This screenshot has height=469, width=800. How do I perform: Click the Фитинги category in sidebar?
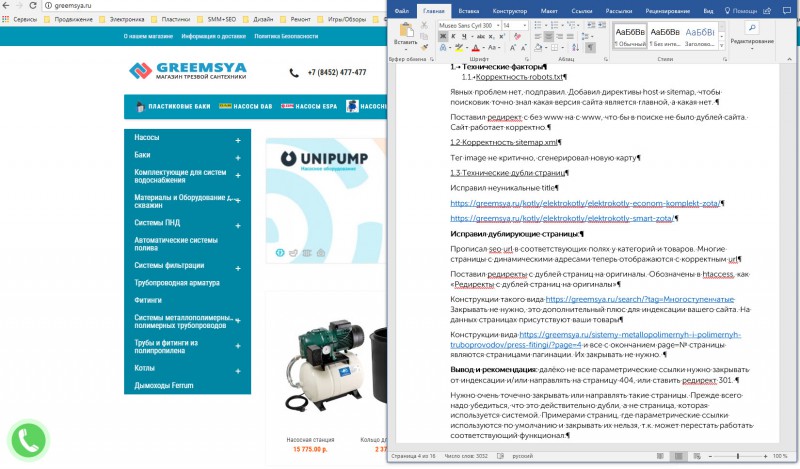click(x=148, y=300)
